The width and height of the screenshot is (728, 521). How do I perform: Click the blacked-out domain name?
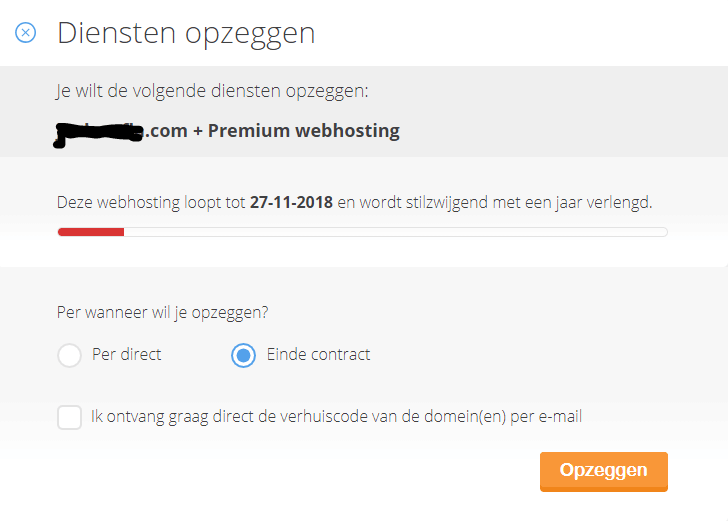pyautogui.click(x=101, y=132)
